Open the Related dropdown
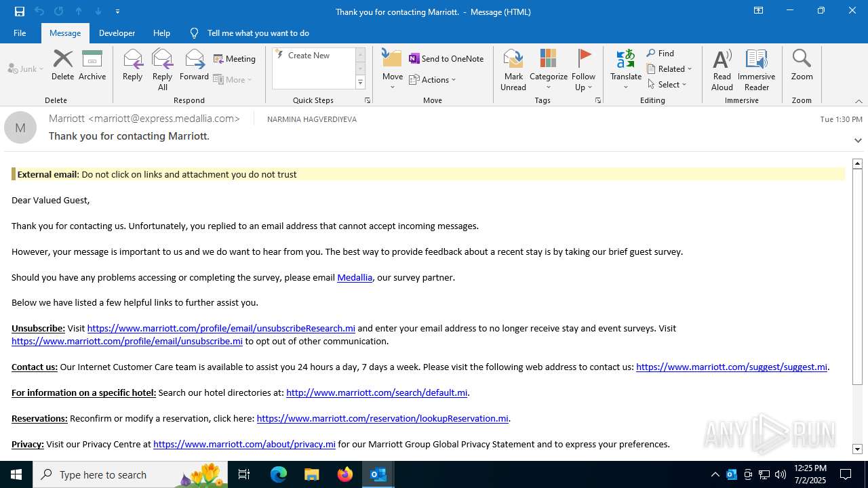The height and width of the screenshot is (488, 868). (x=669, y=68)
